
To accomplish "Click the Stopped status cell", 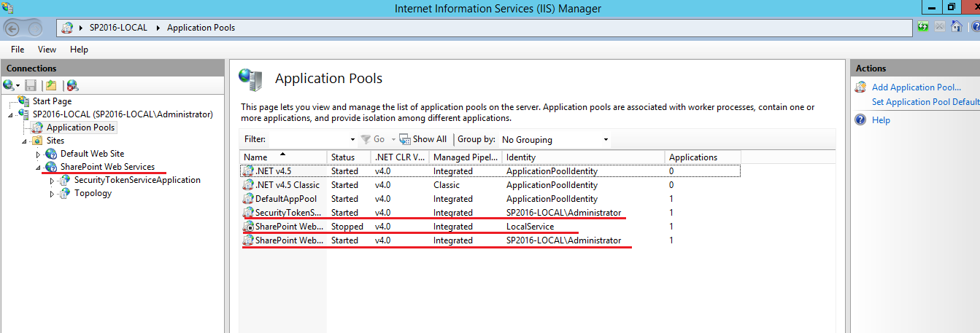I will coord(346,227).
